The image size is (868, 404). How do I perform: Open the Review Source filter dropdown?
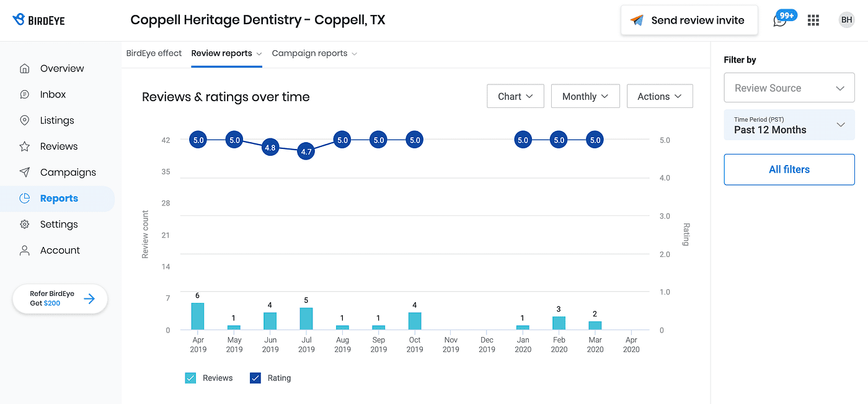point(789,88)
